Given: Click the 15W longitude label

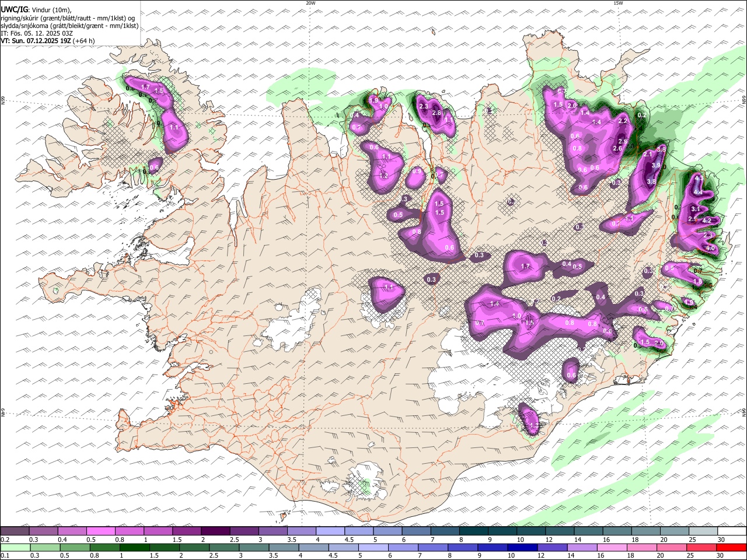Looking at the screenshot, I should coord(618,3).
